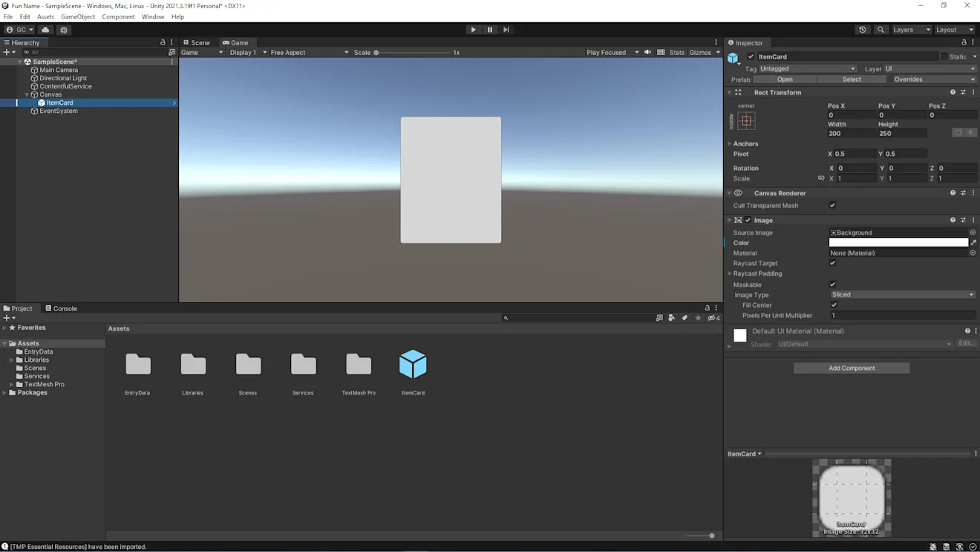The width and height of the screenshot is (980, 552).
Task: Open the global search magnifier icon
Action: tap(881, 30)
